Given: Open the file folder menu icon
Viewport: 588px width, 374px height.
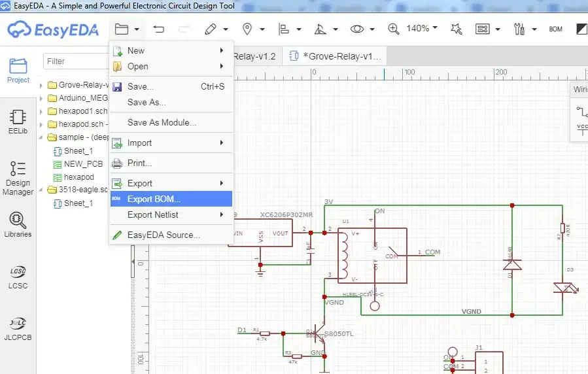Looking at the screenshot, I should (122, 29).
